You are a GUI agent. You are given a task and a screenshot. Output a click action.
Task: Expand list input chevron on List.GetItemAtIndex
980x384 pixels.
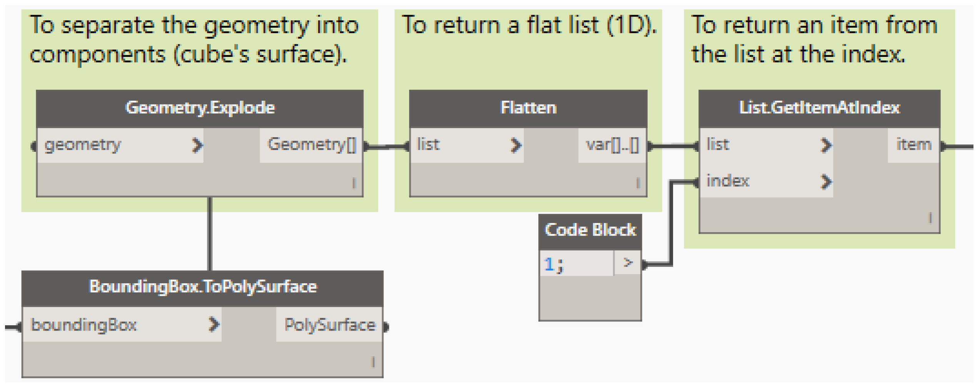pyautogui.click(x=826, y=145)
